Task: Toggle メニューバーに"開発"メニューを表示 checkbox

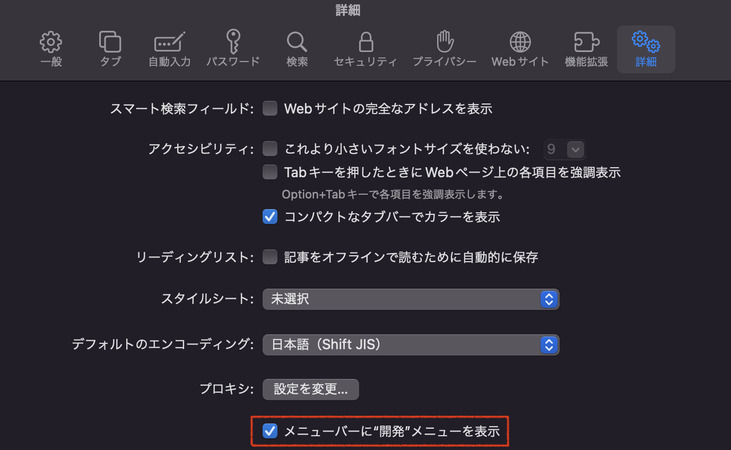Action: (x=269, y=431)
